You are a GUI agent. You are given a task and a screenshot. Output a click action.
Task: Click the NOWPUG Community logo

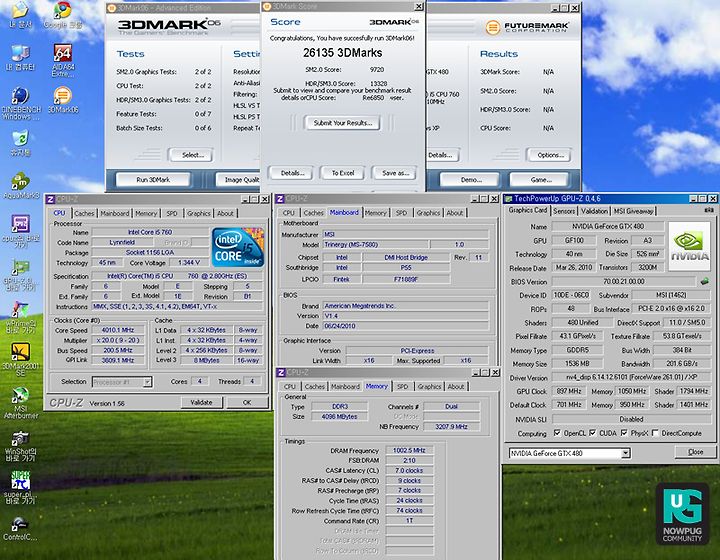click(x=682, y=514)
